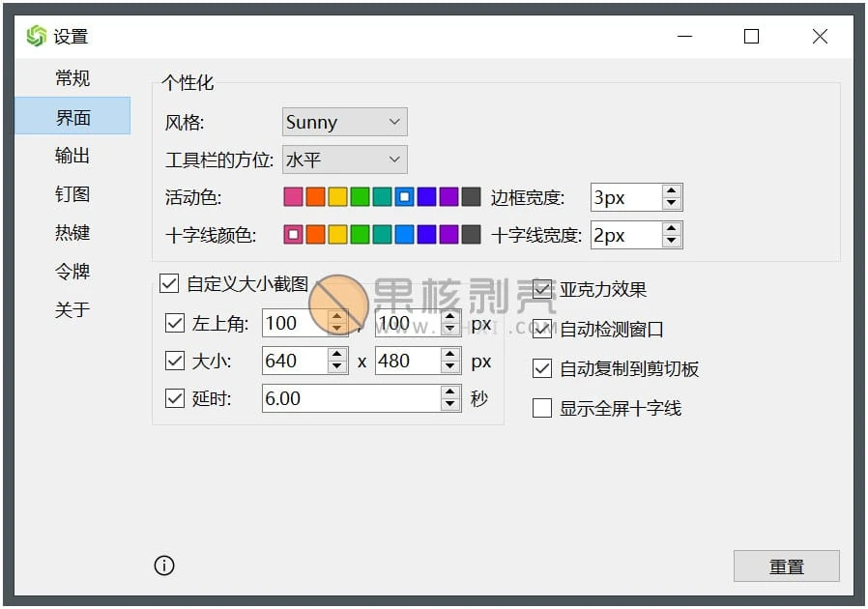868x609 pixels.
Task: Toggle the 延时 checkbox
Action: [x=175, y=398]
